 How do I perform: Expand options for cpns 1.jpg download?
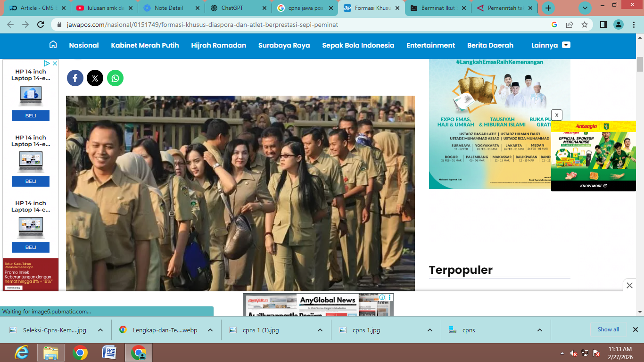pos(430,330)
